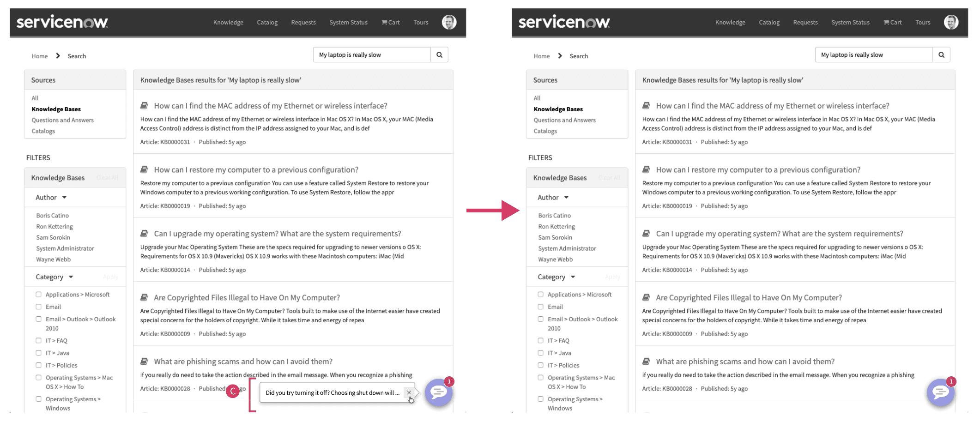This screenshot has height=434, width=980.
Task: Click book icon beside restore computer article, left screenshot
Action: 144,169
